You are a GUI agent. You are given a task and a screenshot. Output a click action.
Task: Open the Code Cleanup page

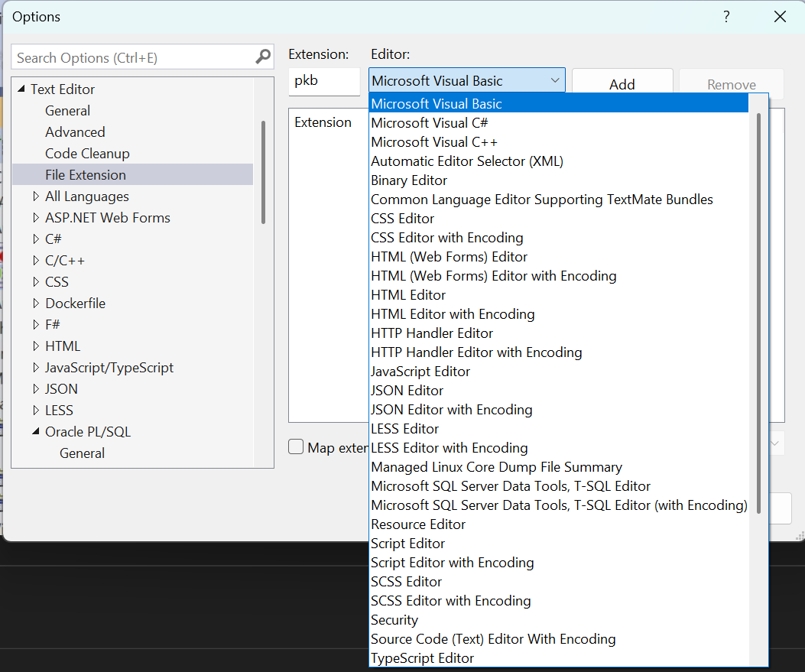(87, 154)
